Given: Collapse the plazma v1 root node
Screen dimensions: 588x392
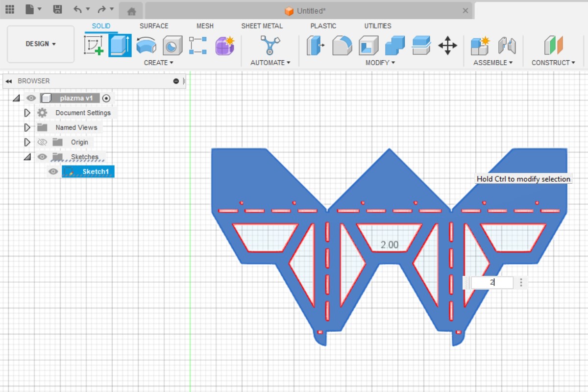Looking at the screenshot, I should [x=16, y=98].
